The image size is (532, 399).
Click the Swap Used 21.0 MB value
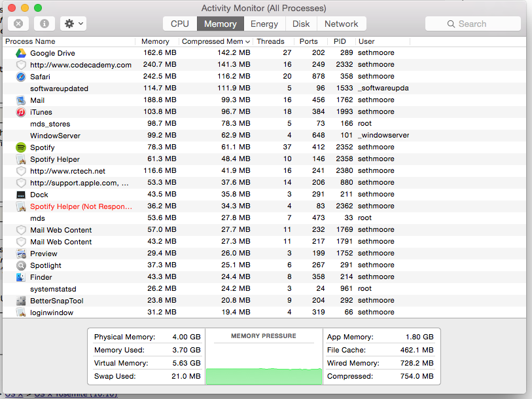[x=185, y=376]
